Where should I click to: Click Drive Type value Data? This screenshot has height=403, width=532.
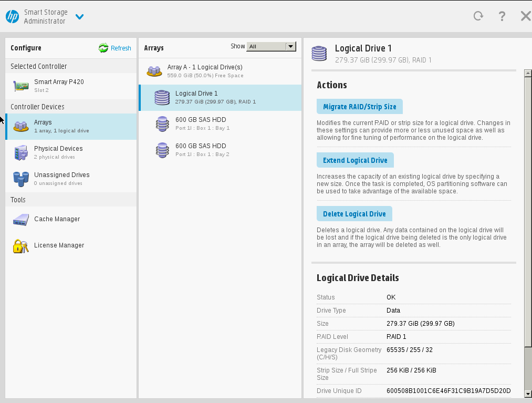(x=393, y=311)
